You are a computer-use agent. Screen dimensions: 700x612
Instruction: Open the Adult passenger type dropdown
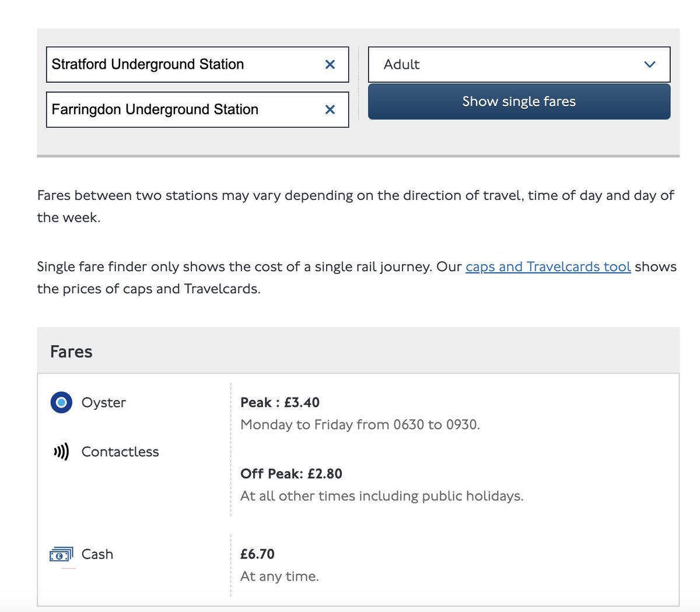click(519, 64)
